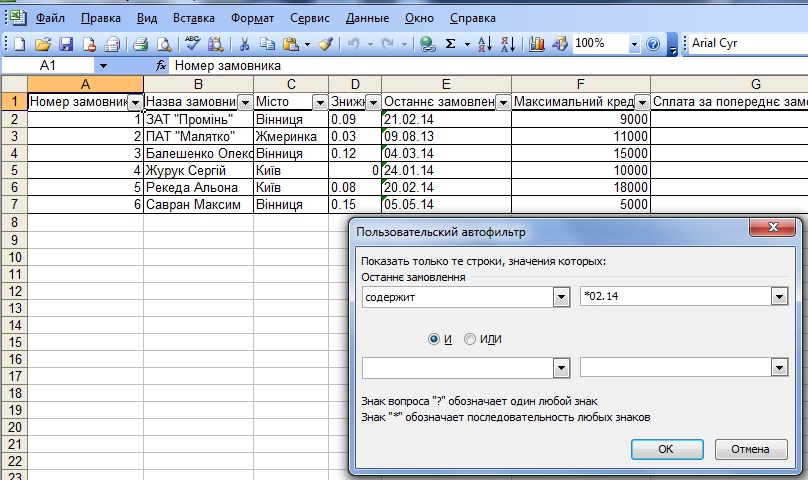Confirm the autofilter with OK
Viewport: 808px width, 480px height.
(667, 449)
